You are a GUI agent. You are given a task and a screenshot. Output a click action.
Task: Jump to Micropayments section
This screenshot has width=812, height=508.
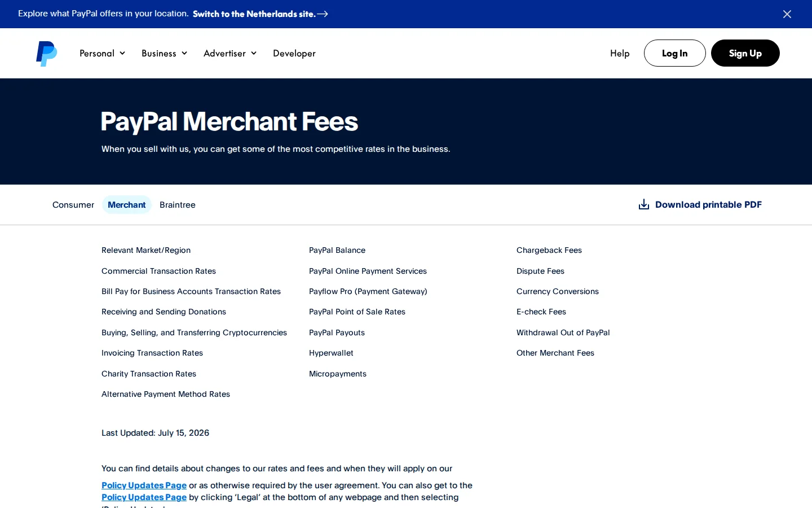pos(338,374)
